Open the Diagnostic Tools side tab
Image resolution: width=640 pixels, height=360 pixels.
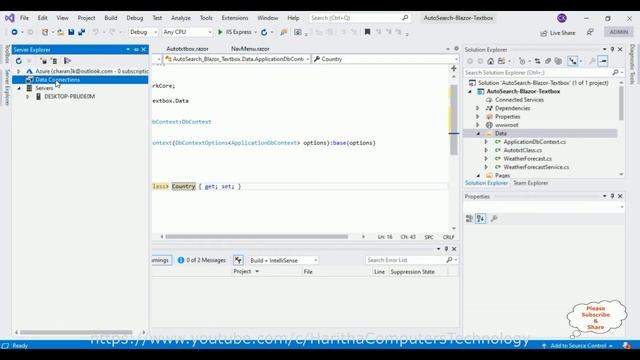click(x=632, y=64)
